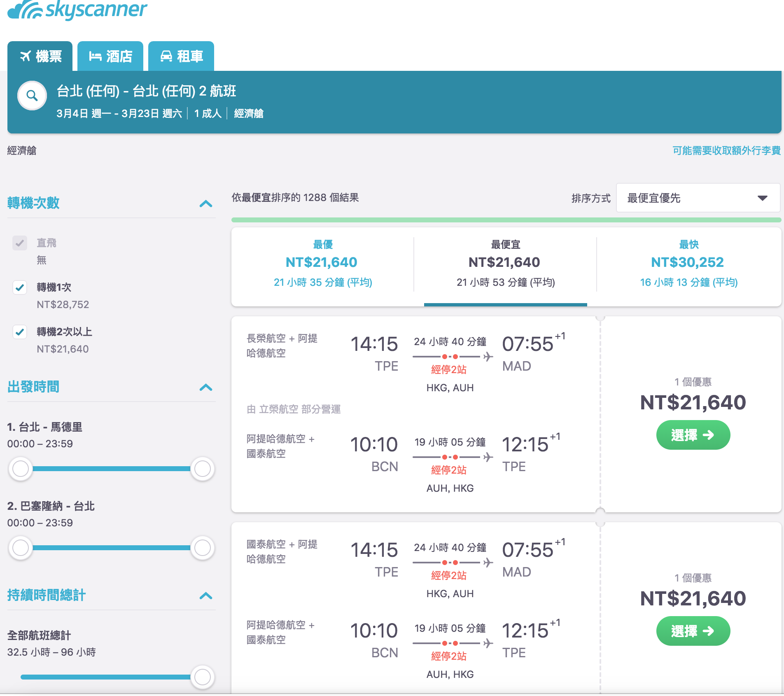The height and width of the screenshot is (696, 784).
Task: Click the 全部航班總計 duration slider handle
Action: point(203,677)
